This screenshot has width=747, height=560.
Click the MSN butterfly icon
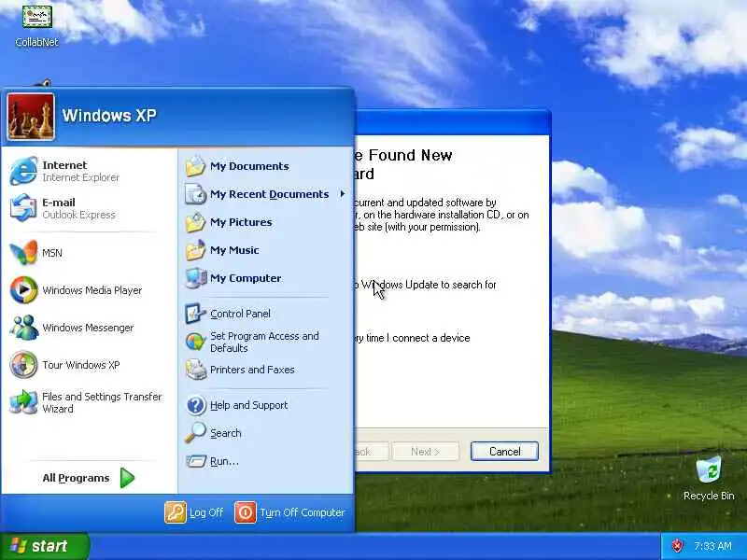coord(23,252)
